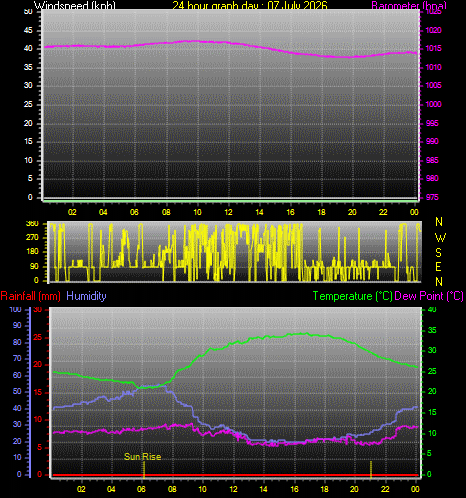Click the 70 value on the blue humidity scale
Image resolution: width=466 pixels, height=498 pixels.
click(x=17, y=358)
